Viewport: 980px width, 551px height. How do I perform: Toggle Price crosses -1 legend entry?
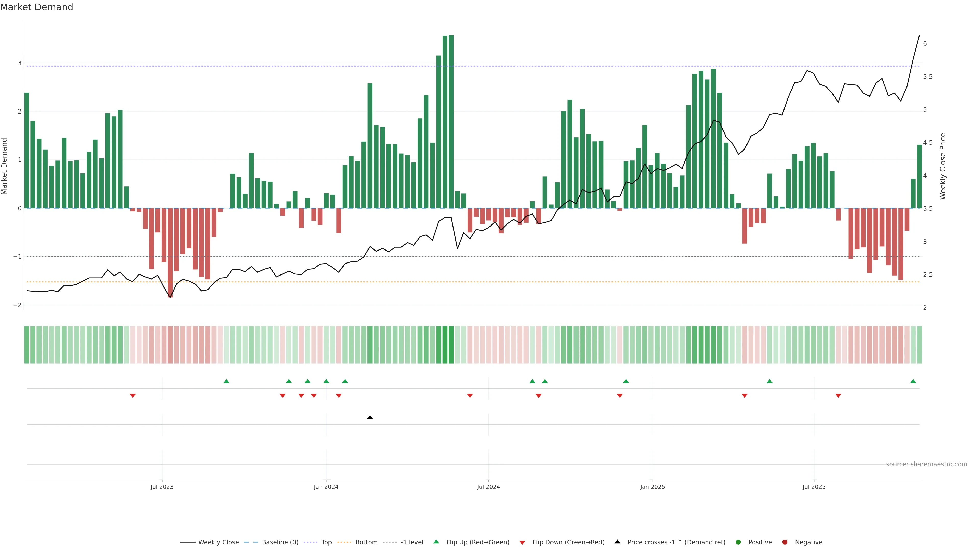tap(676, 542)
